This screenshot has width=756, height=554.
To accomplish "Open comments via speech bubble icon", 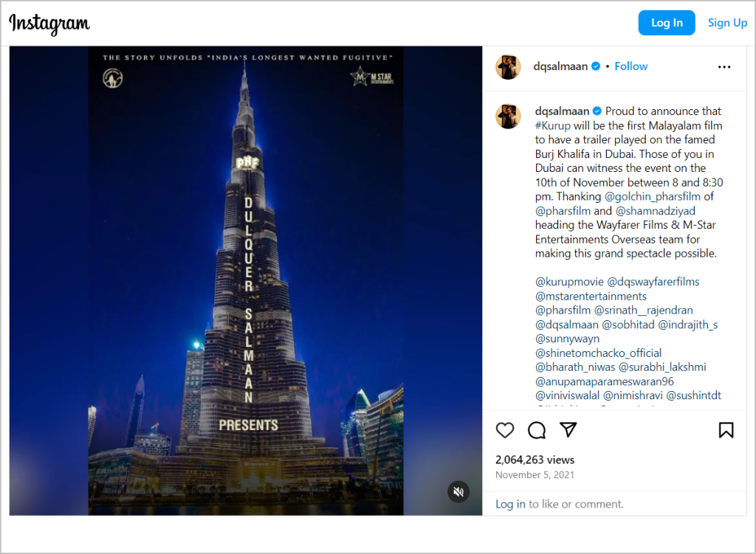I will (537, 430).
